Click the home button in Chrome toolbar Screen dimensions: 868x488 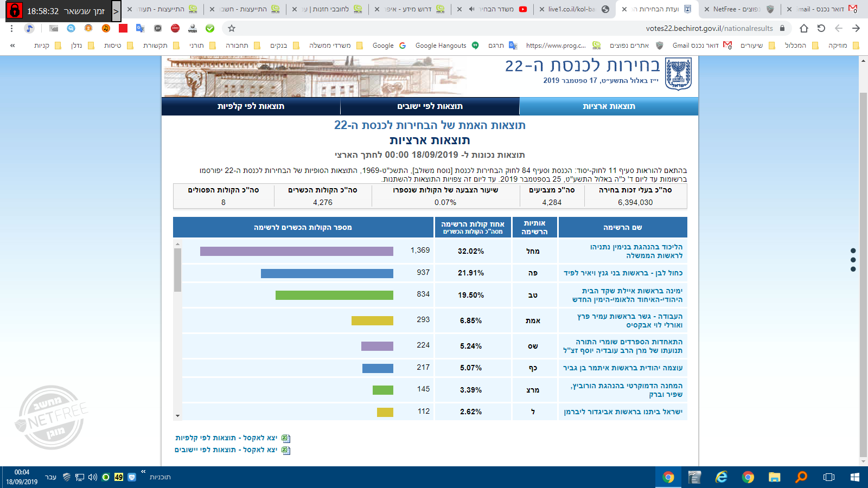tap(804, 28)
